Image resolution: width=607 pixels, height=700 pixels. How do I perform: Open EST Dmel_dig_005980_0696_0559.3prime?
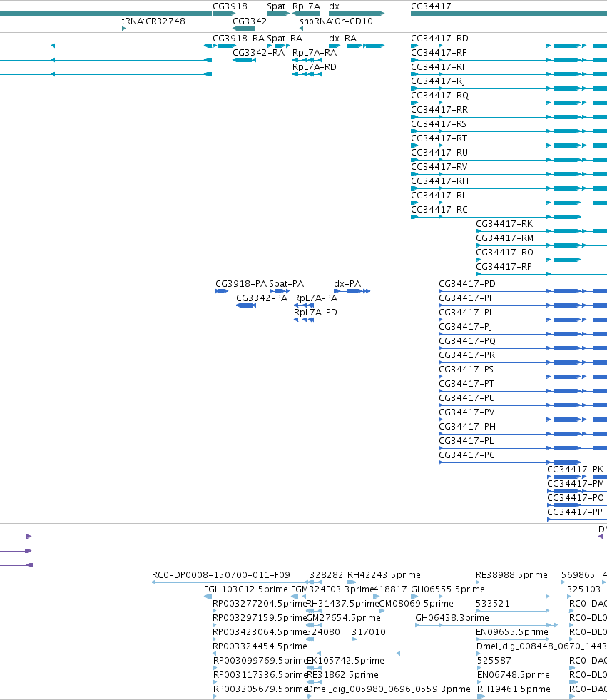point(388,689)
